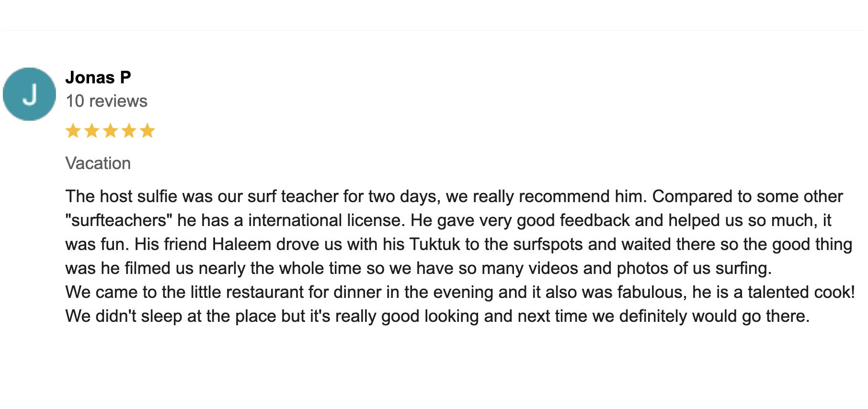The width and height of the screenshot is (868, 409).
Task: Click the final sentence ending "go there."
Action: click(437, 316)
